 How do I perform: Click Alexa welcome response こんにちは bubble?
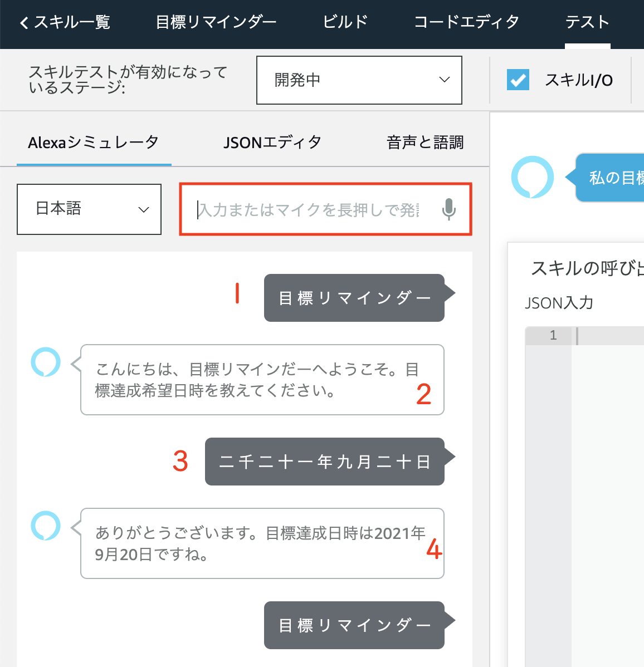click(262, 380)
